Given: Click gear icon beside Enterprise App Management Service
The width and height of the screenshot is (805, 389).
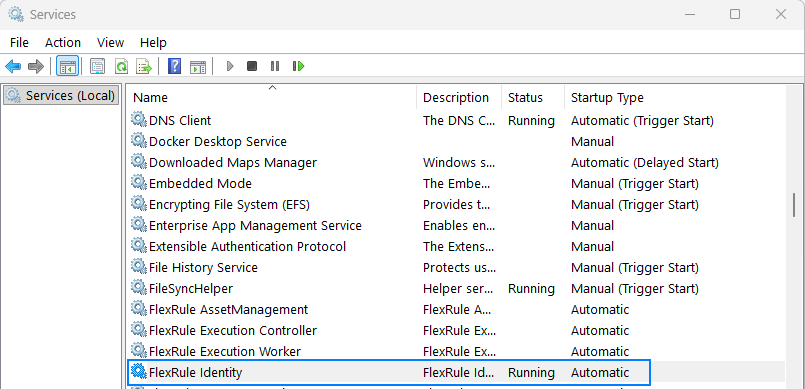Looking at the screenshot, I should [139, 225].
